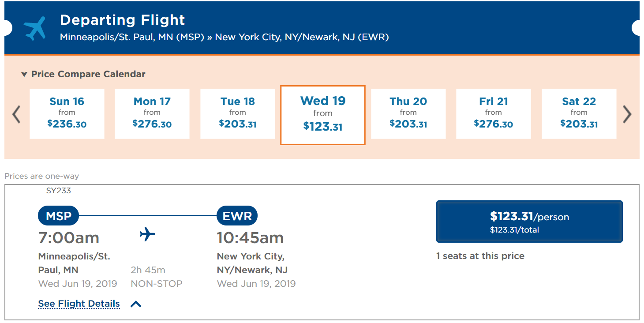
Task: Click the SY233 flight number
Action: pyautogui.click(x=58, y=191)
